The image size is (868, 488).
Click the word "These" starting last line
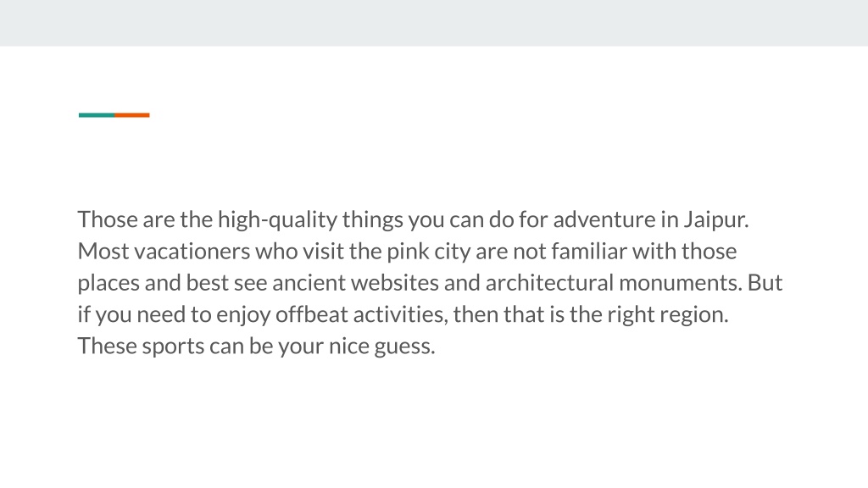click(x=108, y=347)
